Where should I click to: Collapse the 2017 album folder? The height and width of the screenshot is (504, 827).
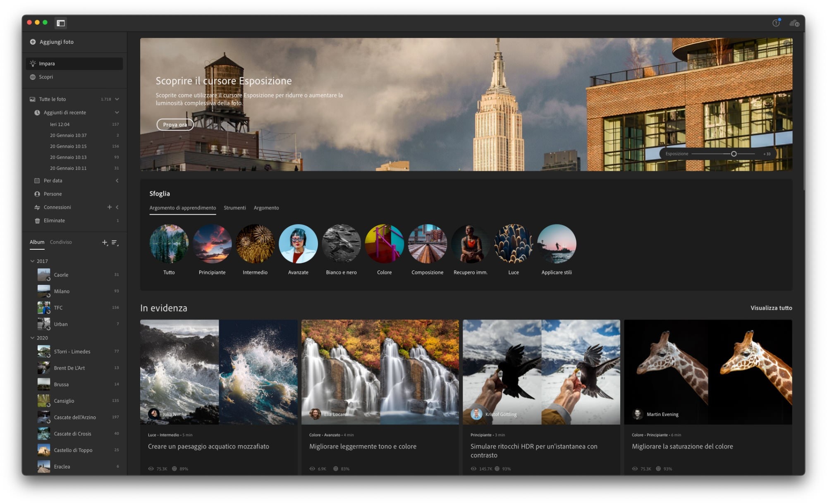pos(32,261)
